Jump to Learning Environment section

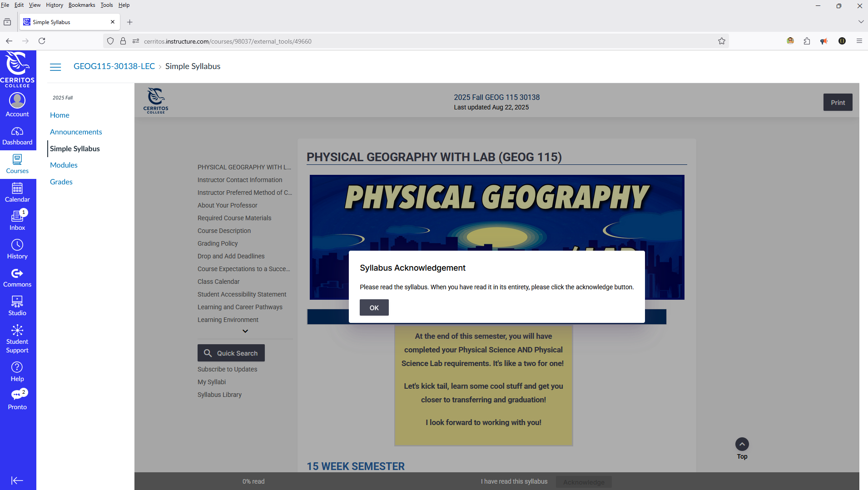228,320
